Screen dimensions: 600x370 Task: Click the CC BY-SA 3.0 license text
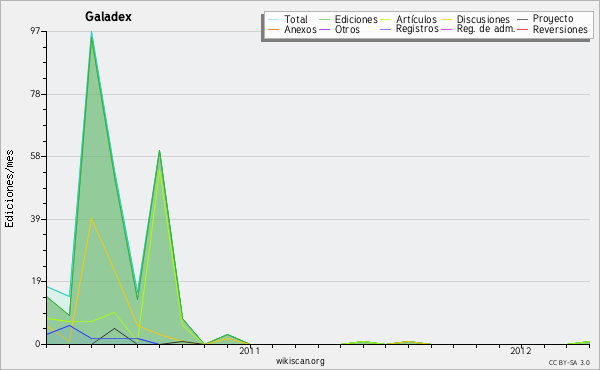point(569,363)
